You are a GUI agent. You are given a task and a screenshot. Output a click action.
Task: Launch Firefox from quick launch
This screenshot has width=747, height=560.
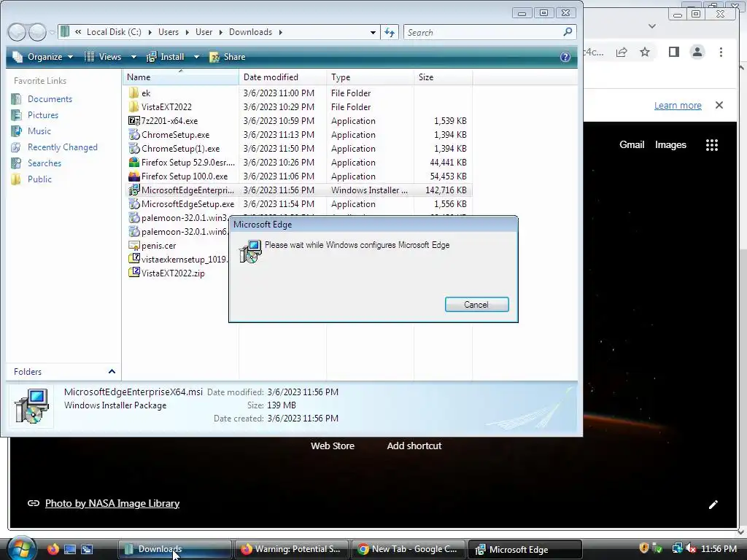click(53, 549)
